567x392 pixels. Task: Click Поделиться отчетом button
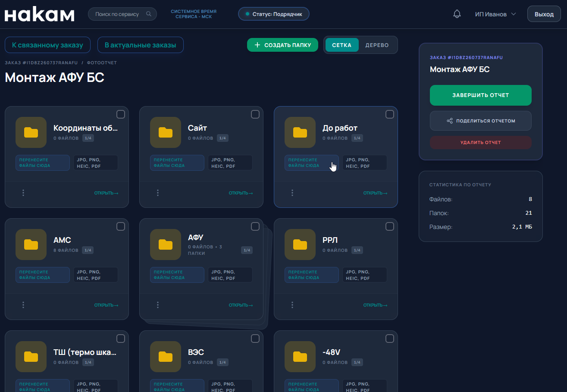[481, 121]
